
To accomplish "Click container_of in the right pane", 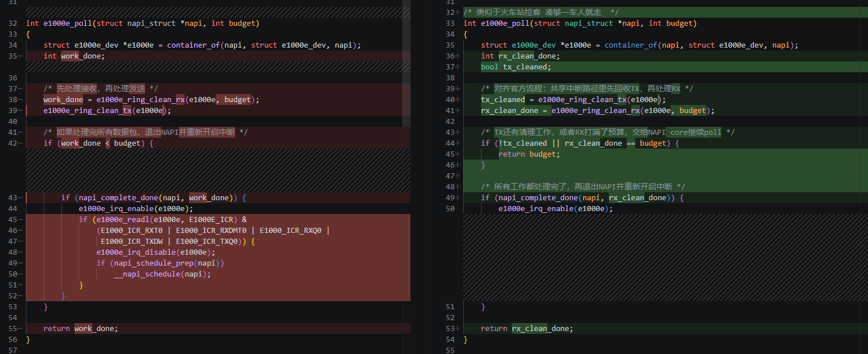I will pyautogui.click(x=631, y=45).
